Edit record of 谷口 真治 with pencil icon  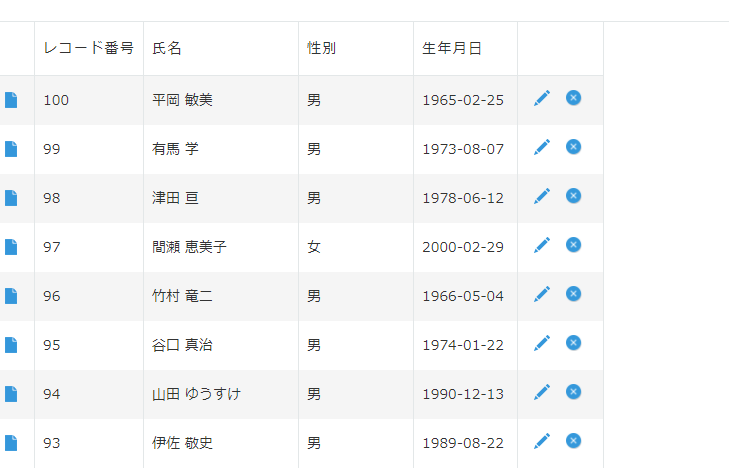(x=542, y=343)
